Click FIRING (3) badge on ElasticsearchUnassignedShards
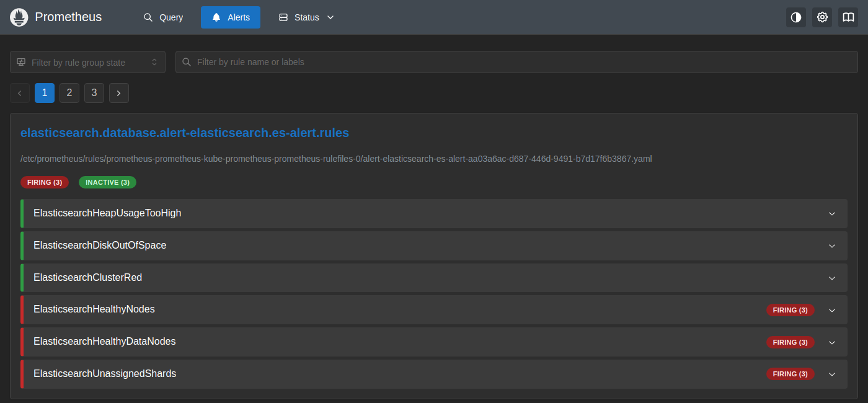The image size is (868, 403). [x=790, y=374]
